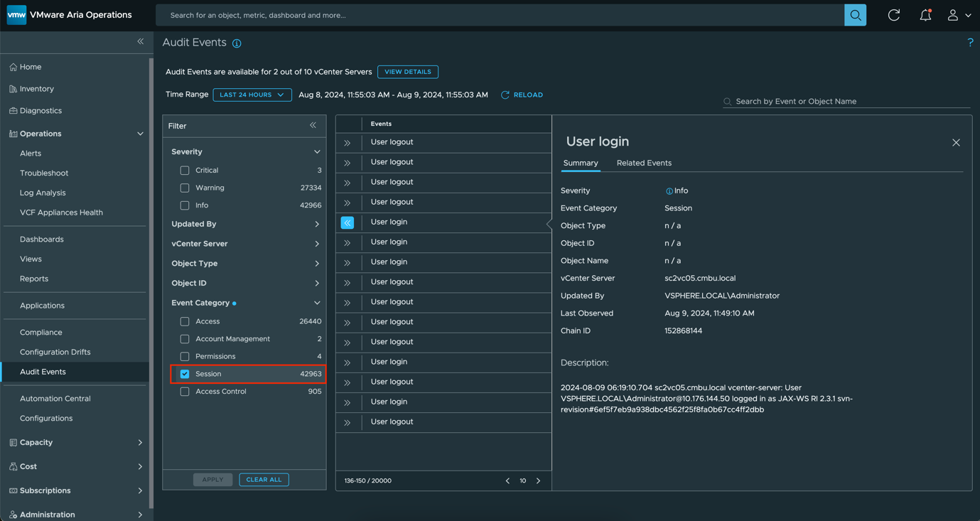
Task: Click the page number 10 field
Action: tap(523, 481)
